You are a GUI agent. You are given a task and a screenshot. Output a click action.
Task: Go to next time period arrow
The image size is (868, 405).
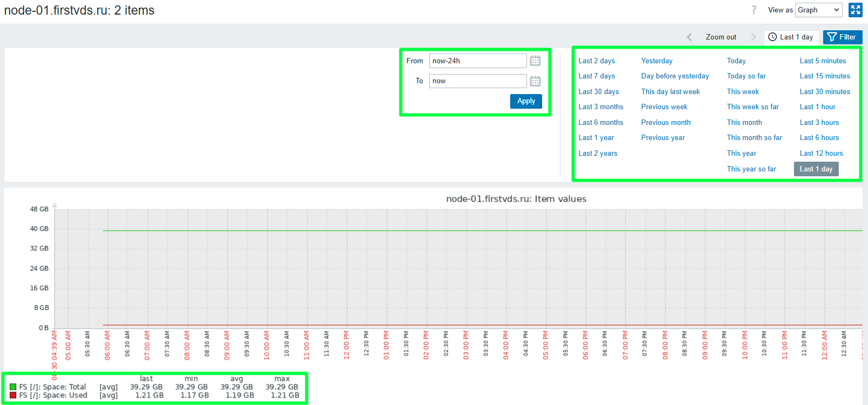click(x=753, y=37)
